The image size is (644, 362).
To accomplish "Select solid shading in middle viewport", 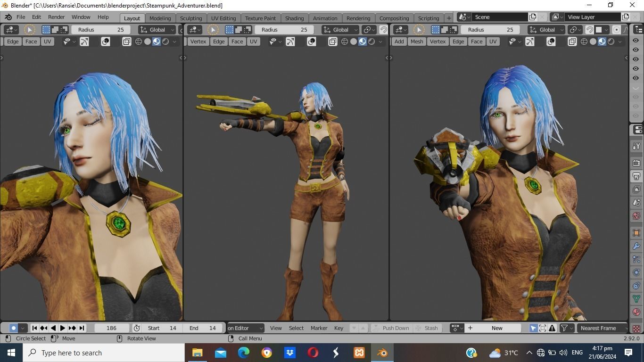I will pyautogui.click(x=354, y=41).
